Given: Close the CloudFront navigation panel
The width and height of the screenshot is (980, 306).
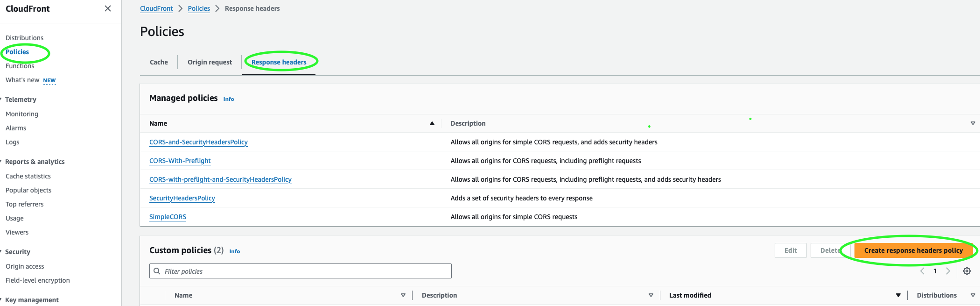Looking at the screenshot, I should [x=108, y=8].
